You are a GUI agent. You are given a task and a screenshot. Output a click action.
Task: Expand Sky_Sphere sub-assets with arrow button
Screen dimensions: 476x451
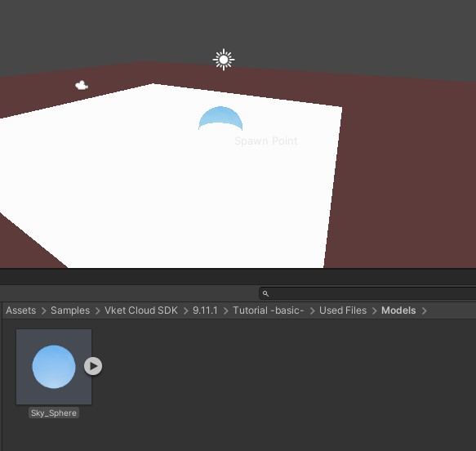[x=93, y=366]
